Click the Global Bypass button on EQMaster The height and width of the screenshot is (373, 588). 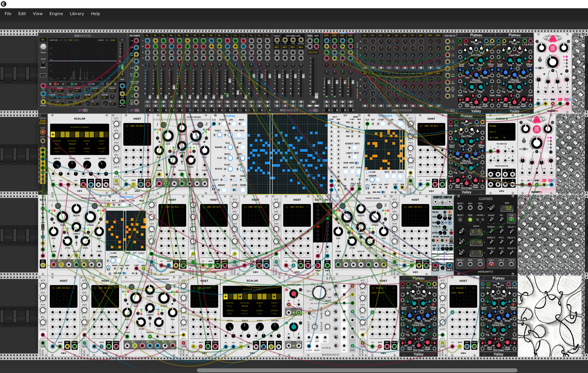click(43, 75)
